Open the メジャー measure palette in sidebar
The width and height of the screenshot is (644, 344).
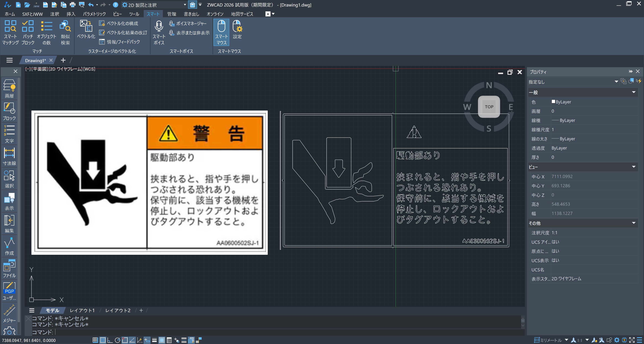[10, 313]
